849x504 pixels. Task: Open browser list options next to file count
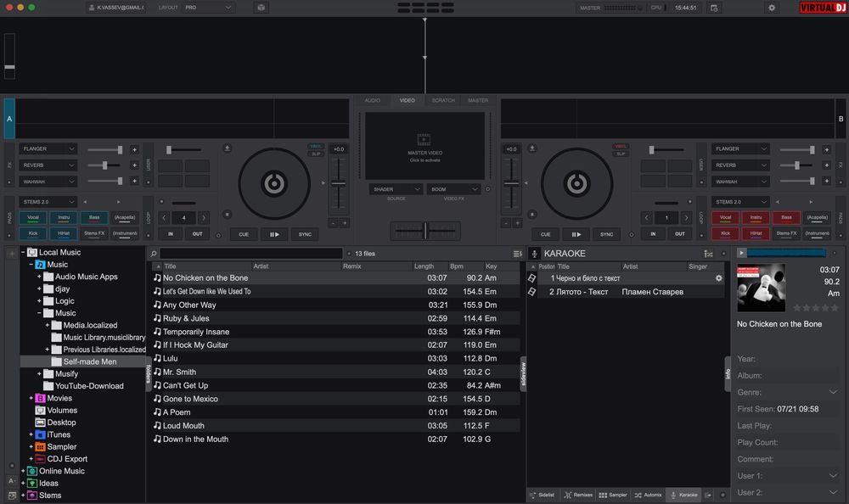click(517, 254)
